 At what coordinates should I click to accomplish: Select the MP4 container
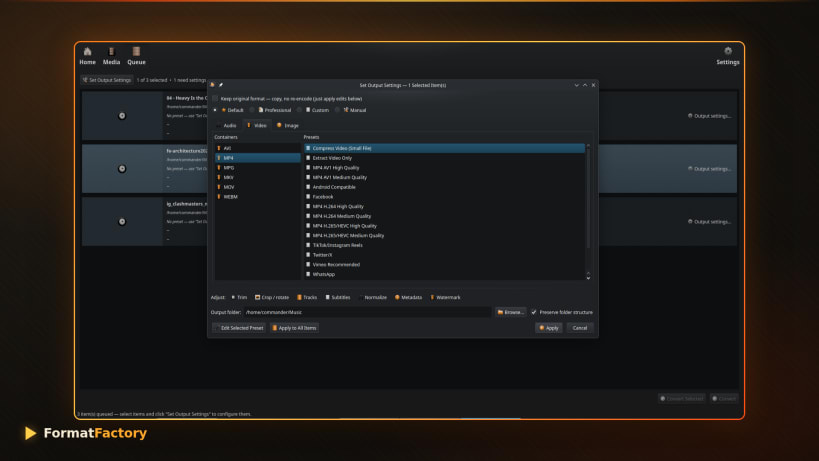click(x=257, y=158)
